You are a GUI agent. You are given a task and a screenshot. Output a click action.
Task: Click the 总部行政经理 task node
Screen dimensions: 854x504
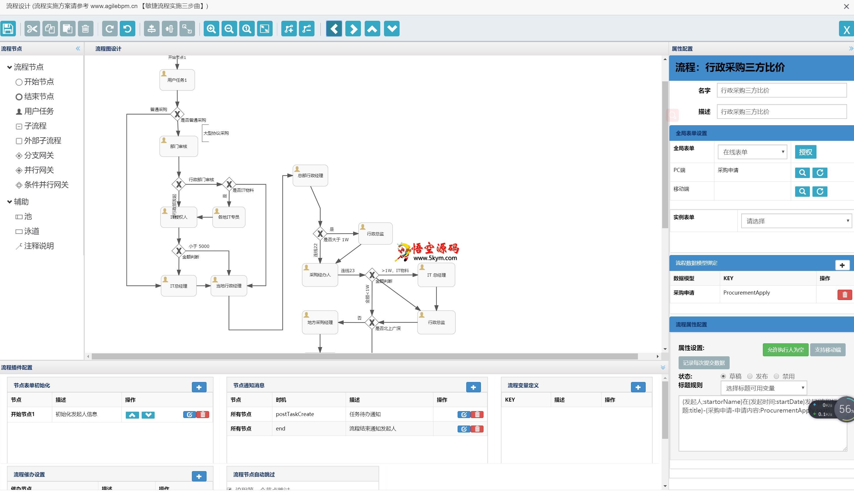coord(310,176)
